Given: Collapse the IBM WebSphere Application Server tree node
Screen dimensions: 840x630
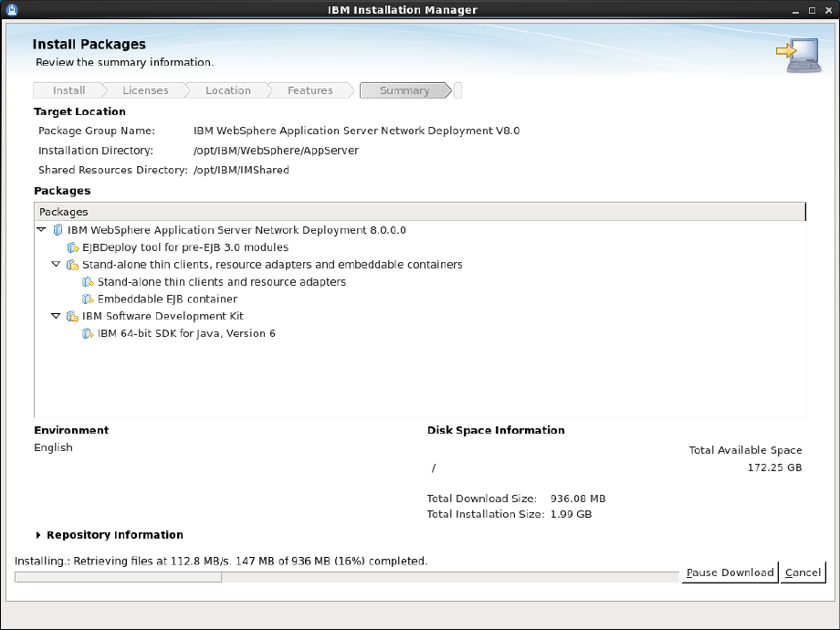Looking at the screenshot, I should [41, 230].
